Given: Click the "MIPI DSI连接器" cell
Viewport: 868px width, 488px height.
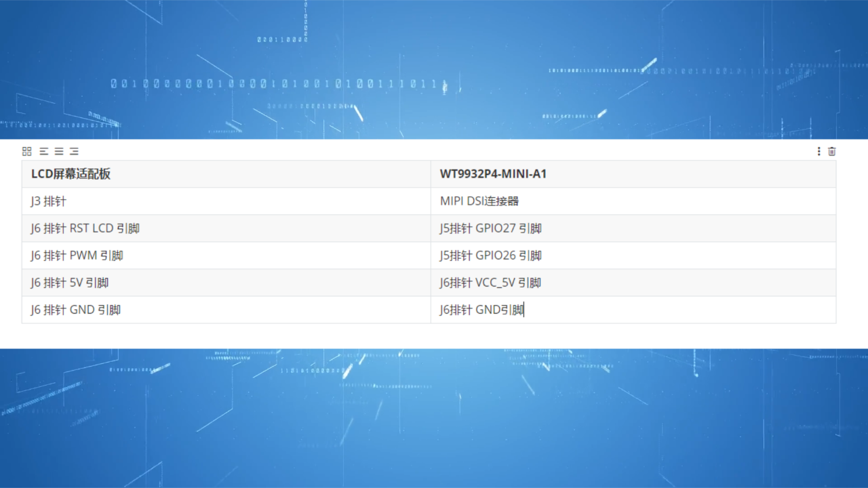Looking at the screenshot, I should pyautogui.click(x=633, y=201).
